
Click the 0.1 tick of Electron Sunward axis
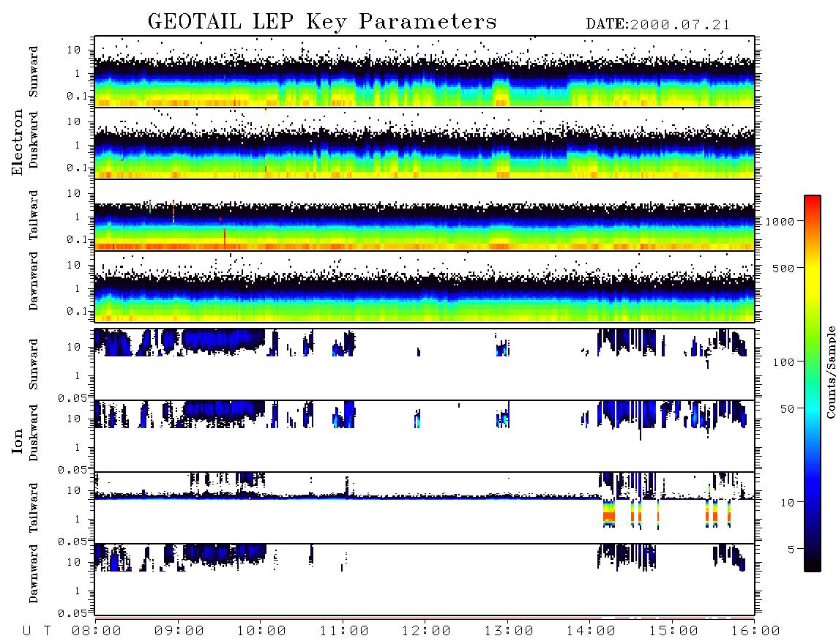(x=78, y=96)
